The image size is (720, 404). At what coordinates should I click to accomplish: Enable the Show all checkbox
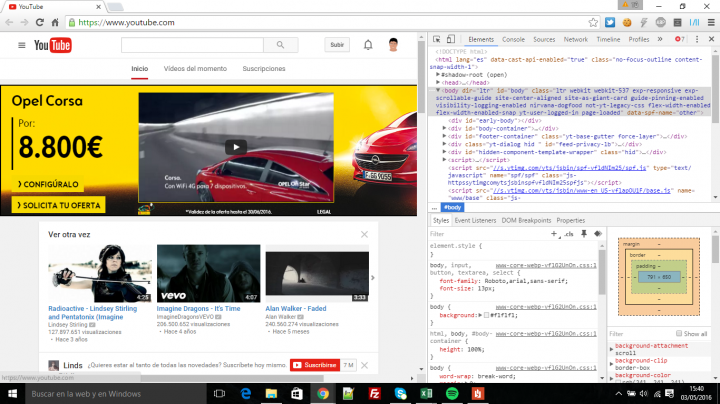[679, 334]
